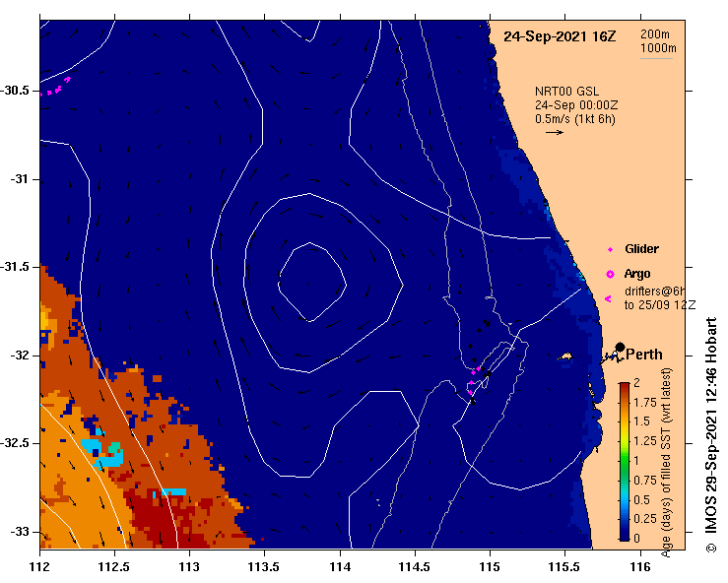Click the 113 longitude axis label

click(x=189, y=567)
